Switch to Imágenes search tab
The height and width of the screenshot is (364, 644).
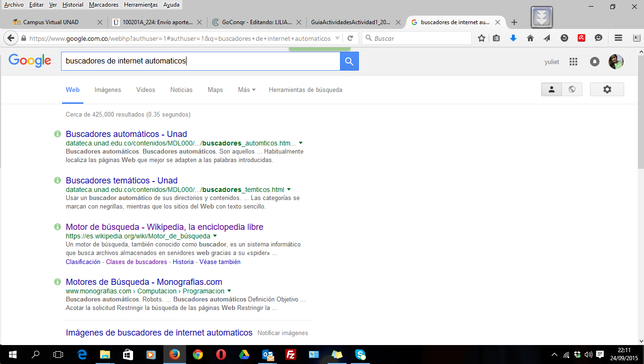(108, 90)
